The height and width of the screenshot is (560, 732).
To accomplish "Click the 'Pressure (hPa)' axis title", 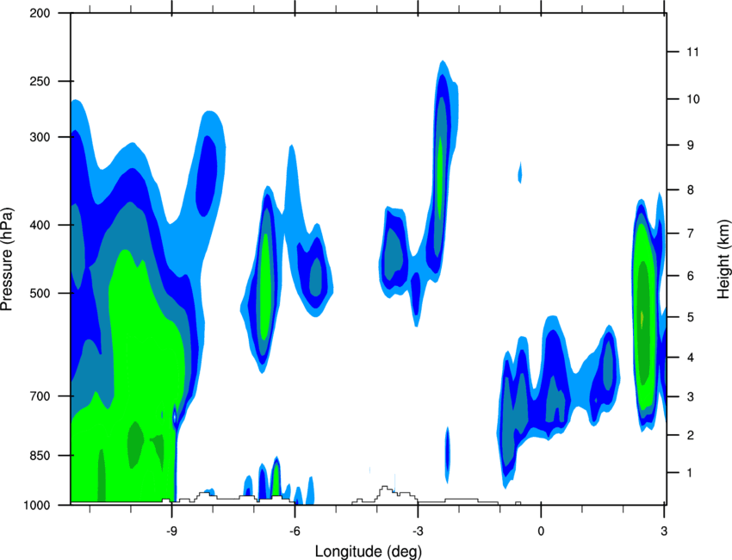I will (7, 259).
